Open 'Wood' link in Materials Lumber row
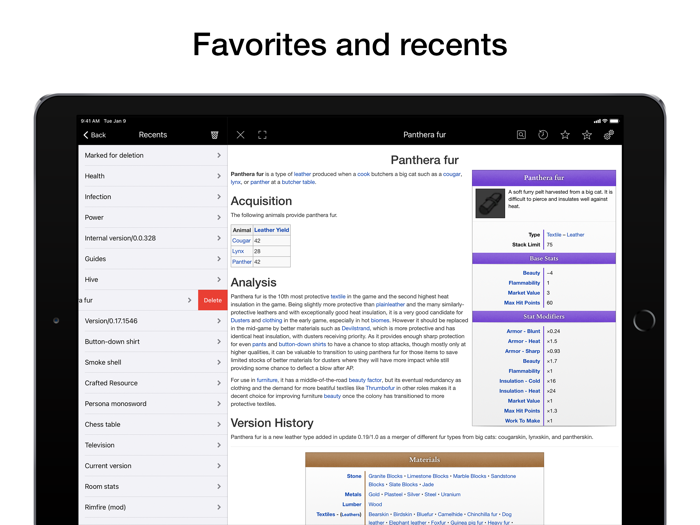This screenshot has height=525, width=700. [x=375, y=504]
